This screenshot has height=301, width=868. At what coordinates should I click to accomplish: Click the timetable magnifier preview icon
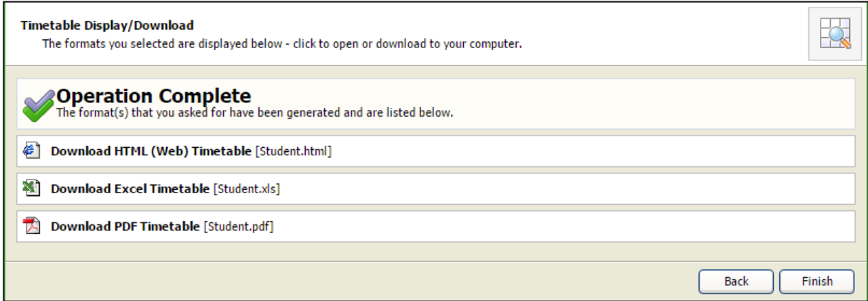pyautogui.click(x=835, y=34)
